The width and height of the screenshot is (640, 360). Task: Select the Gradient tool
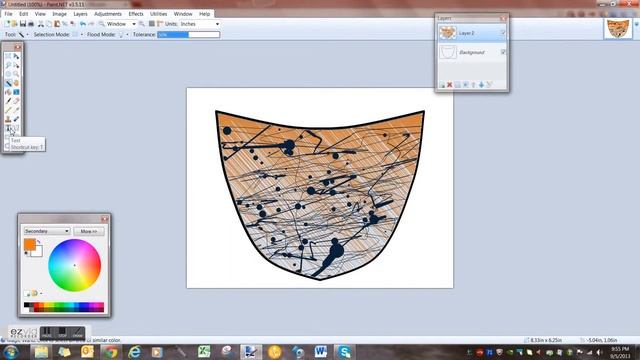[x=16, y=92]
